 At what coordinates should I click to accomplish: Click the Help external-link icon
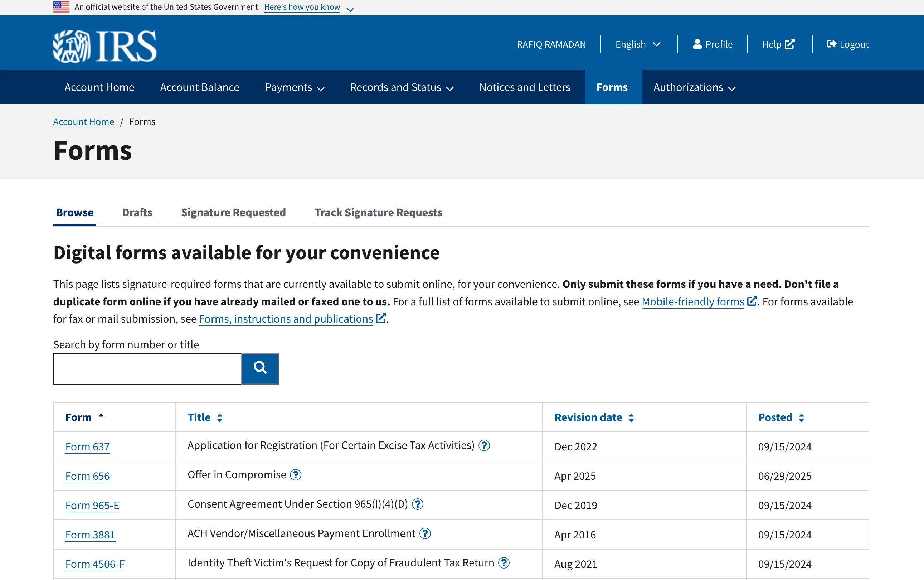point(791,44)
